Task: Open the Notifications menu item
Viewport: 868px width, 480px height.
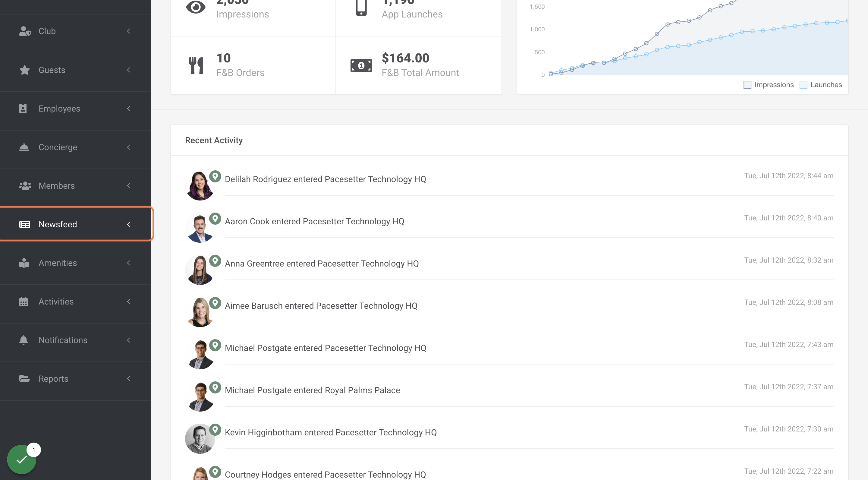Action: pyautogui.click(x=75, y=340)
